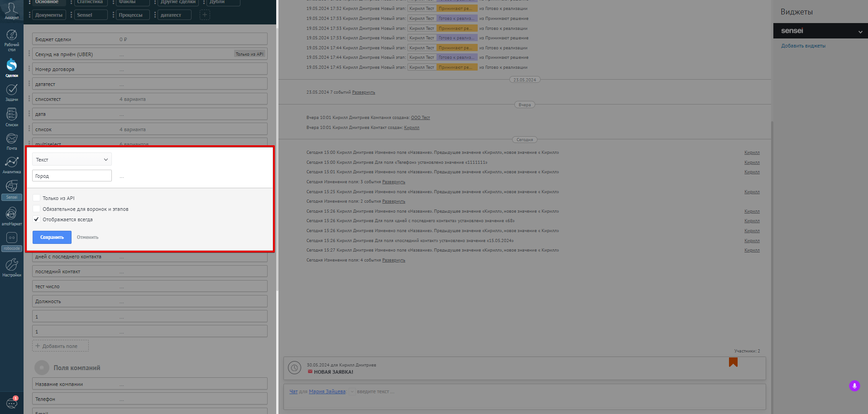Open amoМаркет in the sidebar
Image resolution: width=868 pixels, height=414 pixels.
point(11,216)
